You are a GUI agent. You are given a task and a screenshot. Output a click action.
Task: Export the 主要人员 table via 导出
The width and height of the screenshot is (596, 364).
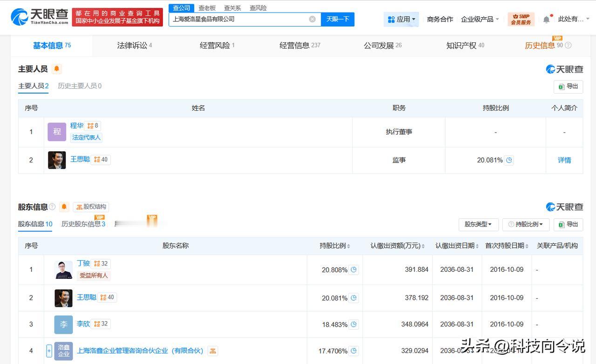click(568, 87)
